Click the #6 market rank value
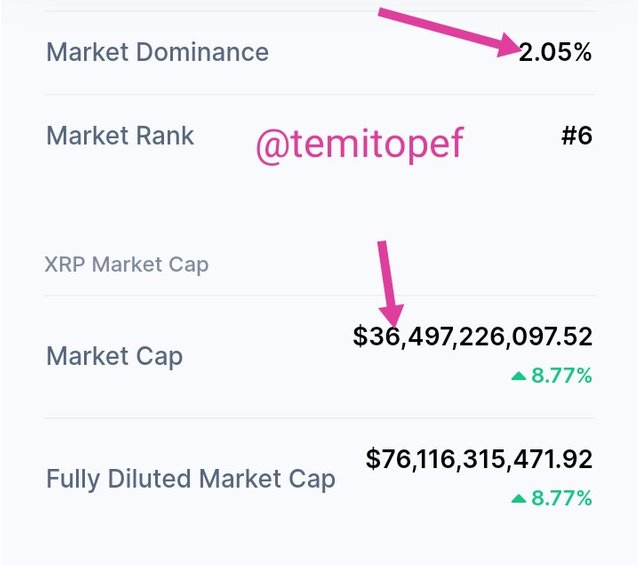This screenshot has width=640, height=565. (576, 135)
